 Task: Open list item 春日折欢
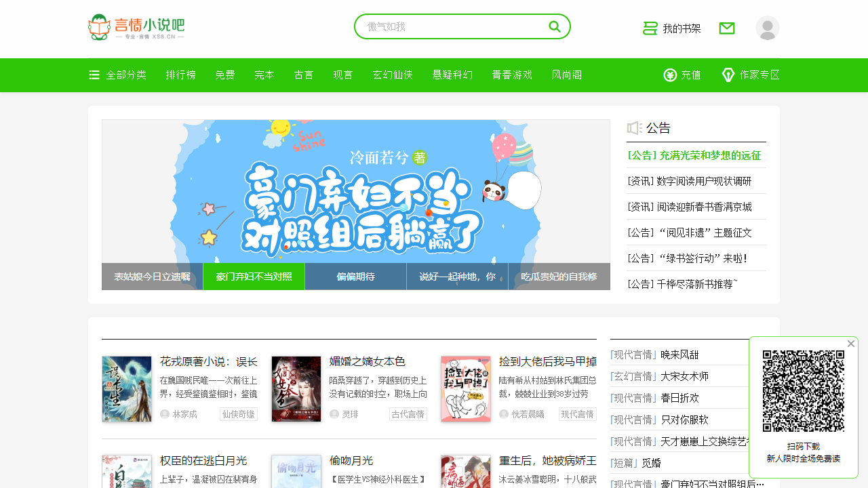[679, 398]
